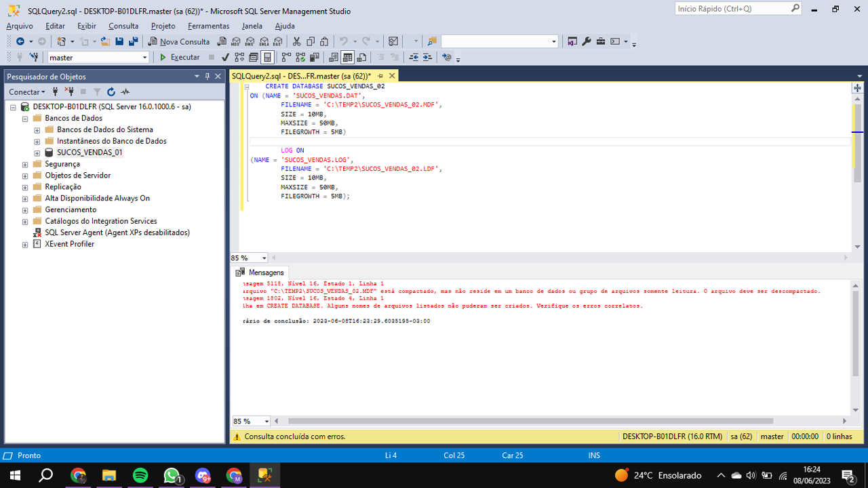The height and width of the screenshot is (488, 868).
Task: Toggle Include Live Query Statistics
Action: click(300, 58)
